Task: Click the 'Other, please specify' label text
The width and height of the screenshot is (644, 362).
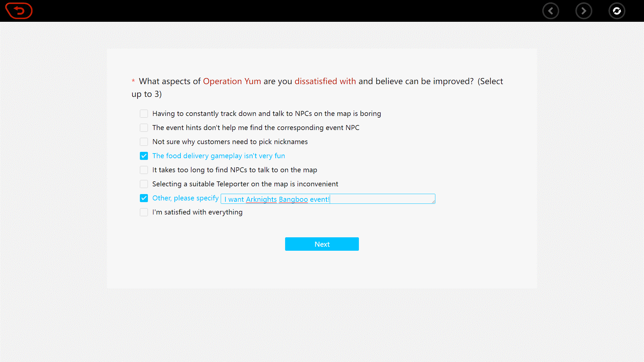Action: pos(185,198)
